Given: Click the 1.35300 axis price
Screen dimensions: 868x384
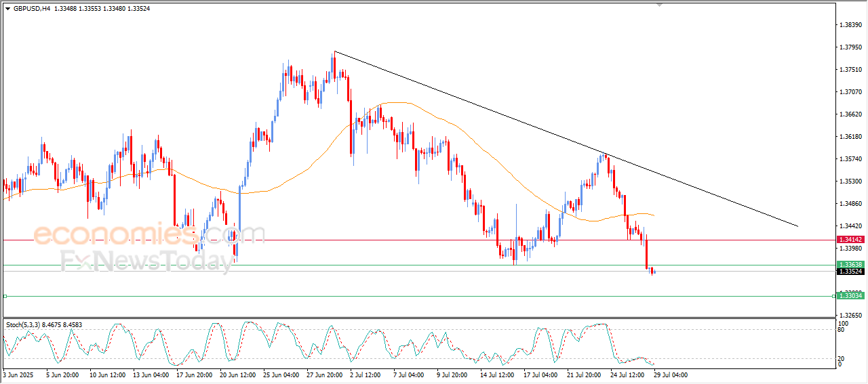Looking at the screenshot, I should (851, 182).
